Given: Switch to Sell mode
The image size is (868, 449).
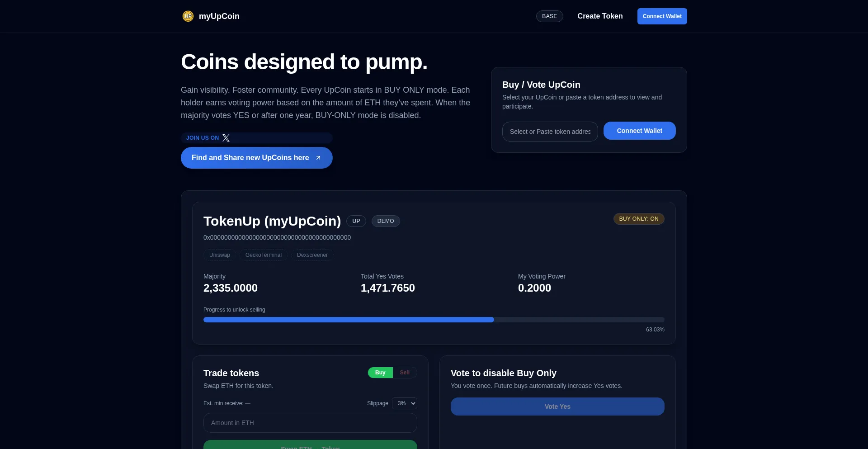Looking at the screenshot, I should (404, 373).
